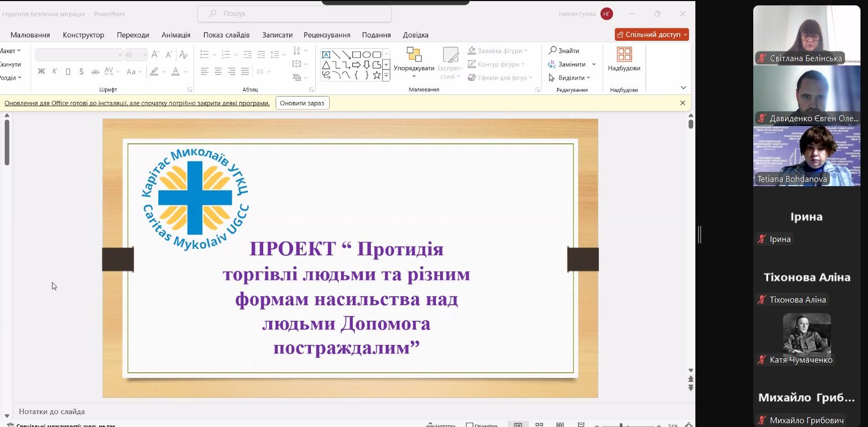Switch to slide sorter view in the status bar
This screenshot has width=868, height=427.
pos(539,425)
